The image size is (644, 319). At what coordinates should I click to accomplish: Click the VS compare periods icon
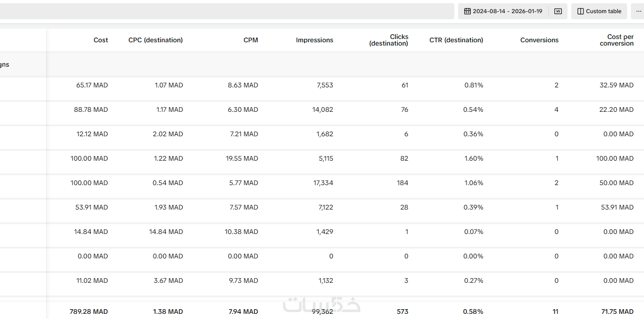[558, 11]
